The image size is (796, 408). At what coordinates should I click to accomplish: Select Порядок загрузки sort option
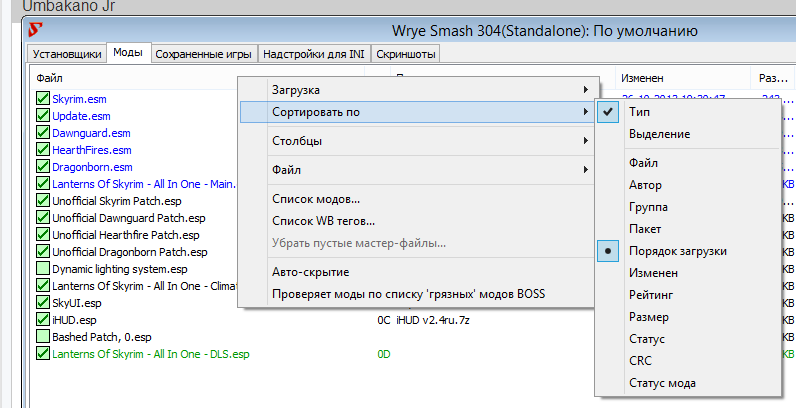(x=688, y=251)
